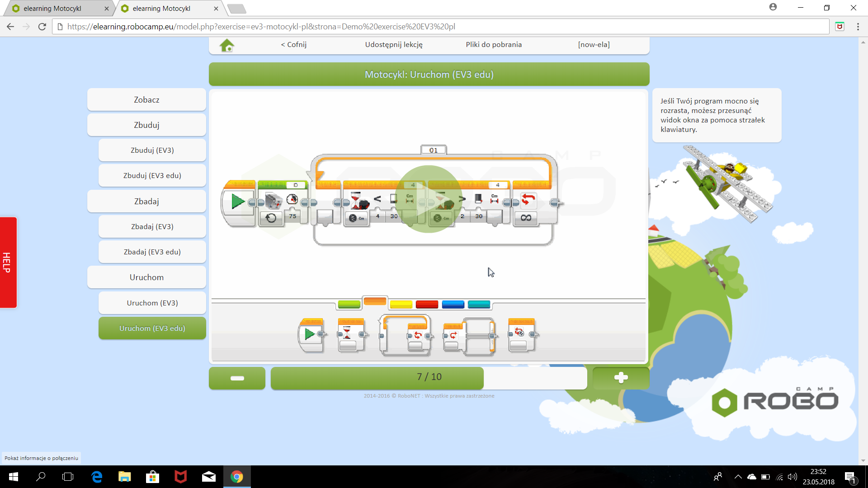
Task: Click Udostępnij lekcję link
Action: pos(394,45)
